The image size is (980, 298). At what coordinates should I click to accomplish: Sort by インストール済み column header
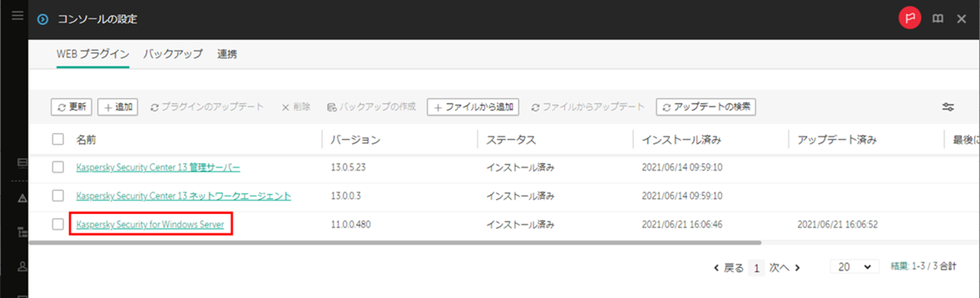[x=681, y=140]
